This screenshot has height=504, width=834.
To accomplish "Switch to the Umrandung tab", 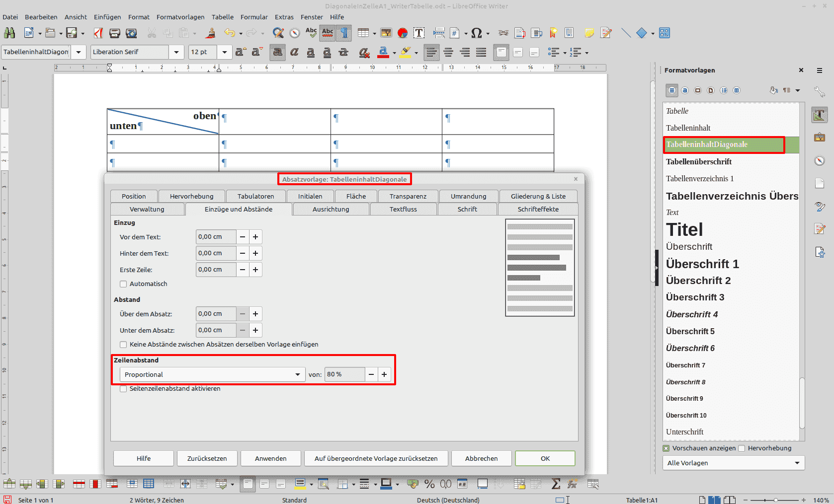I will [468, 196].
